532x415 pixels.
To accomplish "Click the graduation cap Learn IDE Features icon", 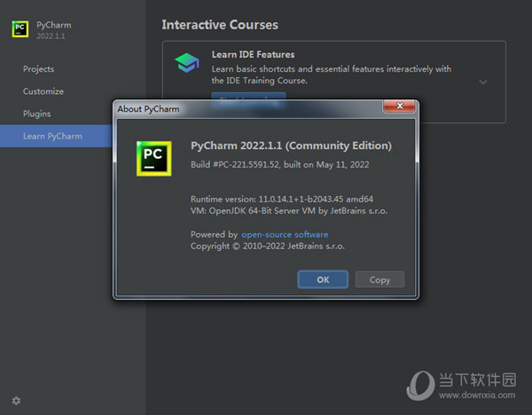I will 186,63.
